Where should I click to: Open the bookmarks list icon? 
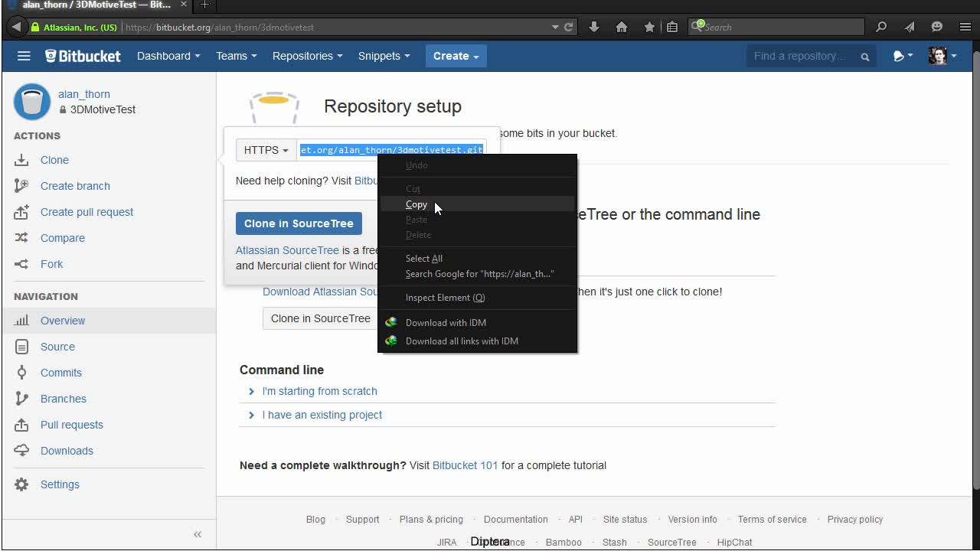pos(672,27)
